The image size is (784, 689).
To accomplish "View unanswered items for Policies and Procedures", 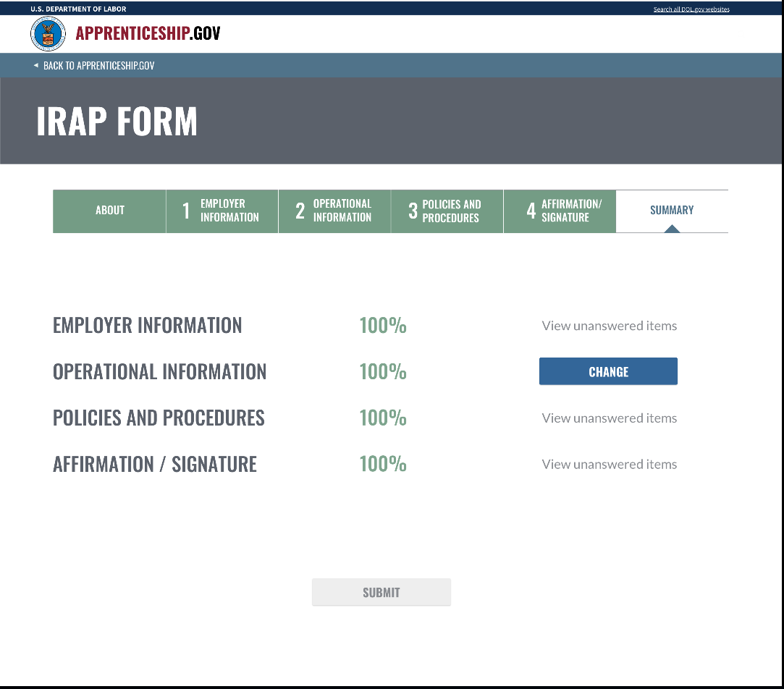I will [609, 418].
